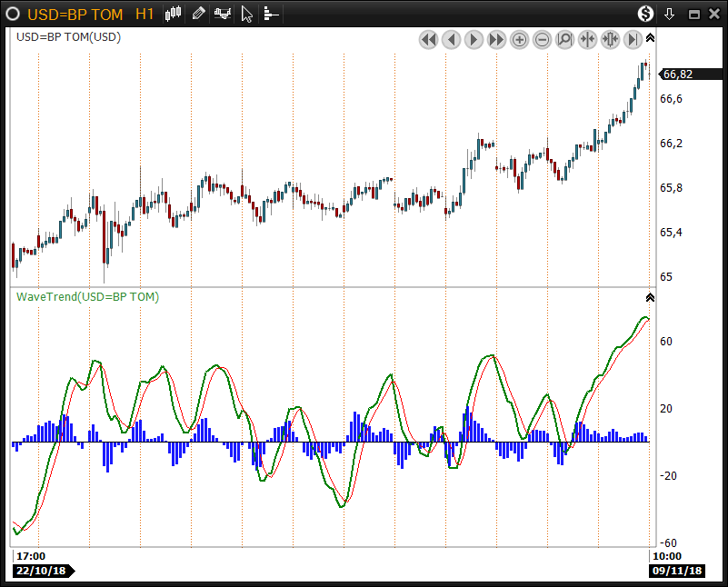Collapse the price panel with double chevron
The width and height of the screenshot is (728, 587).
tap(650, 38)
